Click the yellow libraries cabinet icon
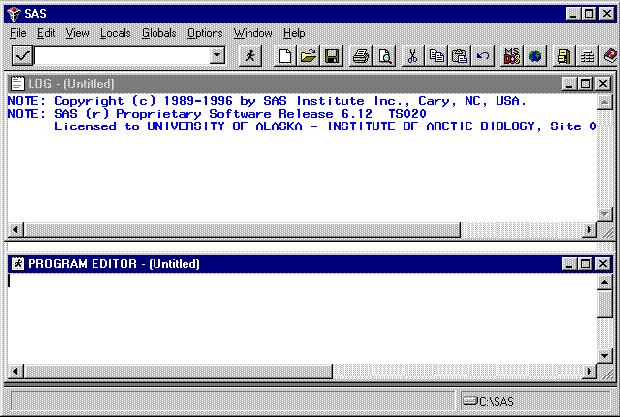The height and width of the screenshot is (417, 620). click(564, 56)
